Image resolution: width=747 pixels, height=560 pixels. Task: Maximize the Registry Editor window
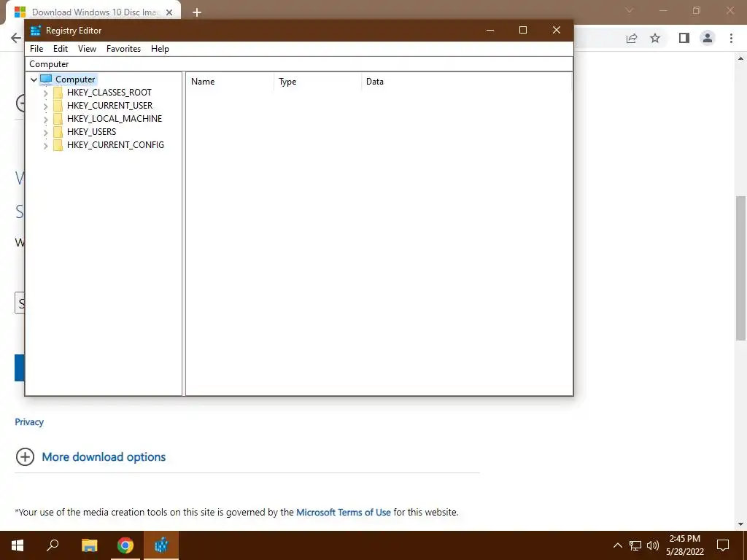[523, 30]
